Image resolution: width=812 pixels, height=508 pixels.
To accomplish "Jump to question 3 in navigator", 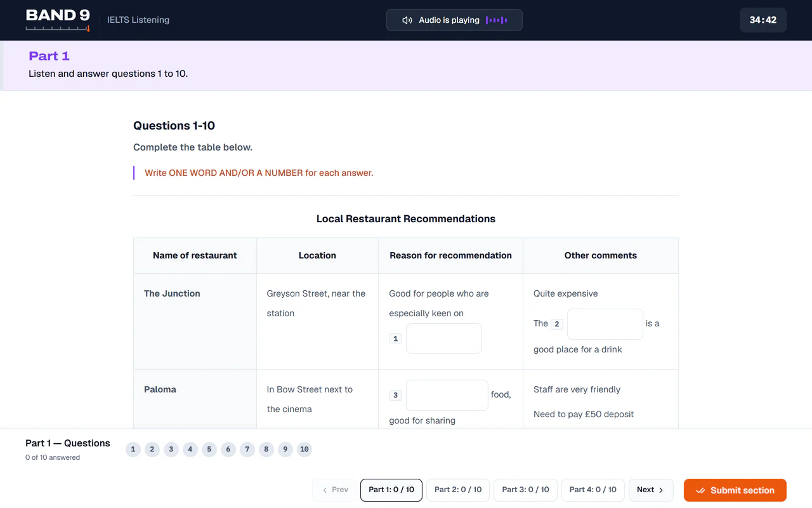I will pos(171,450).
